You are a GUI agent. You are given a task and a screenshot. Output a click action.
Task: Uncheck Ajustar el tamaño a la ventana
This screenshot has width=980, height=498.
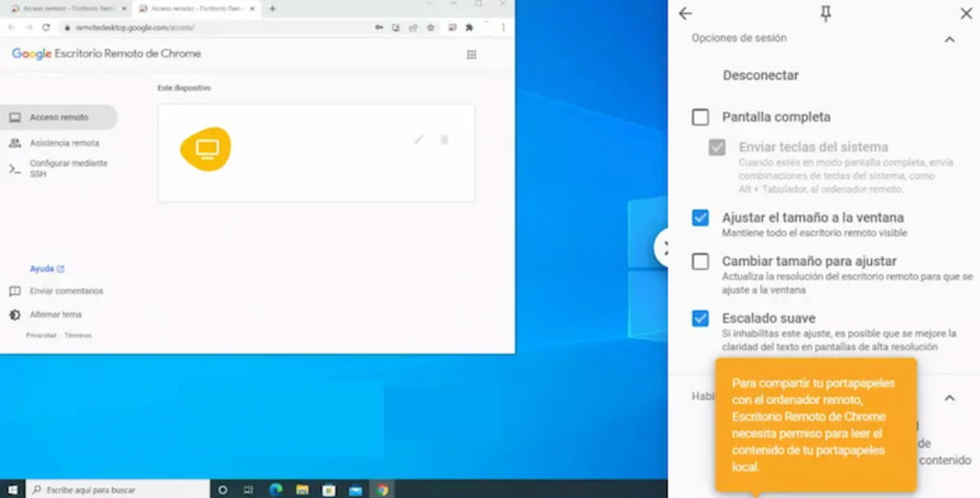pos(700,218)
